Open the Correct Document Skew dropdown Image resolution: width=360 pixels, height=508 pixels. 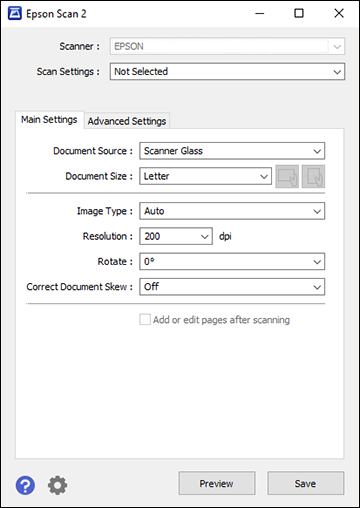(232, 287)
